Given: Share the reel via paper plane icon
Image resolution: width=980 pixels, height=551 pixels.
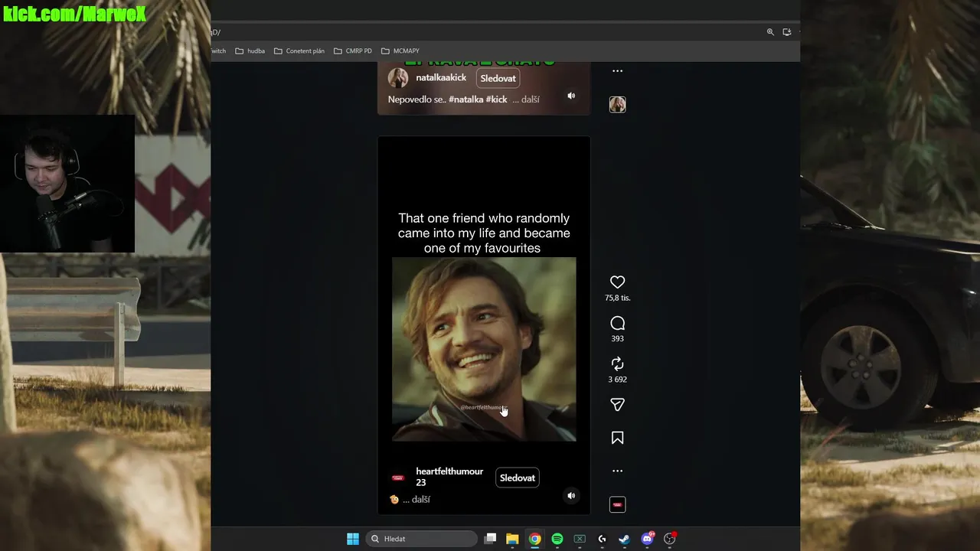Looking at the screenshot, I should click(617, 405).
